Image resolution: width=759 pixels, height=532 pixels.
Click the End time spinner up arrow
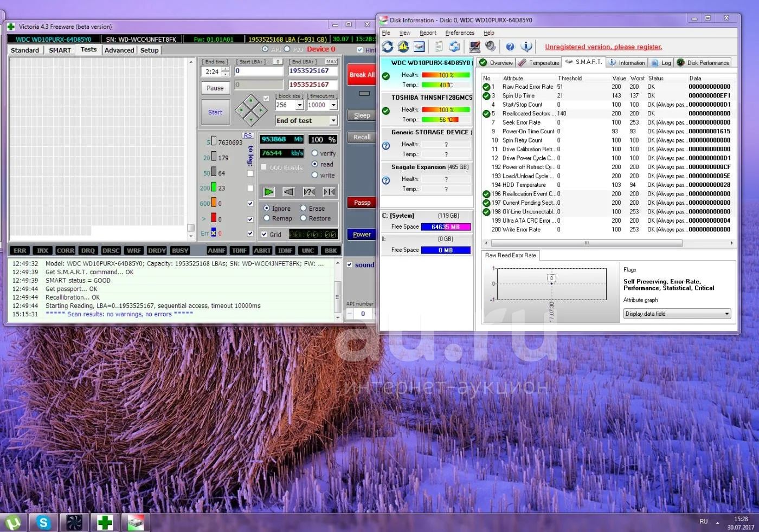point(226,69)
